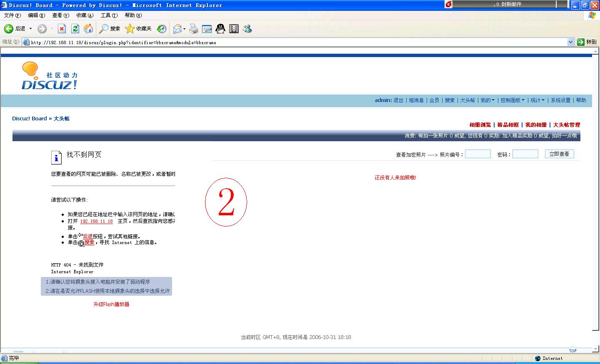Open the History icon in the toolbar
This screenshot has width=600, height=364.
[162, 29]
